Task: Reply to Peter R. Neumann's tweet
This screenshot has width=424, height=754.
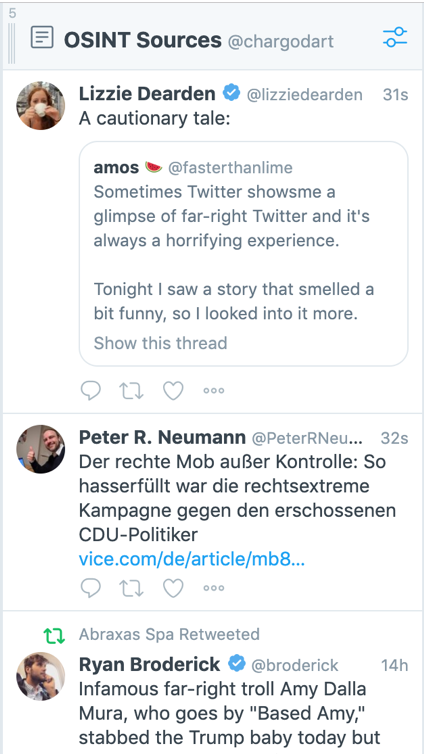Action: (90, 588)
